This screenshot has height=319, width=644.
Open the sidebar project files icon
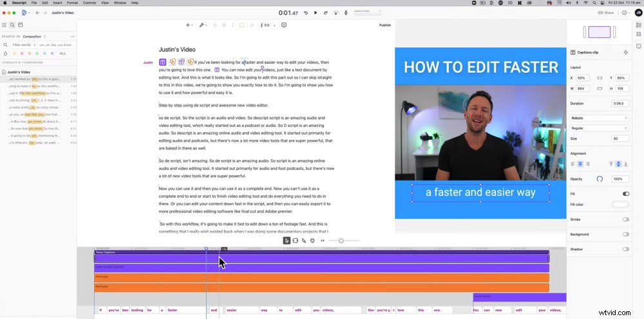[x=21, y=25]
